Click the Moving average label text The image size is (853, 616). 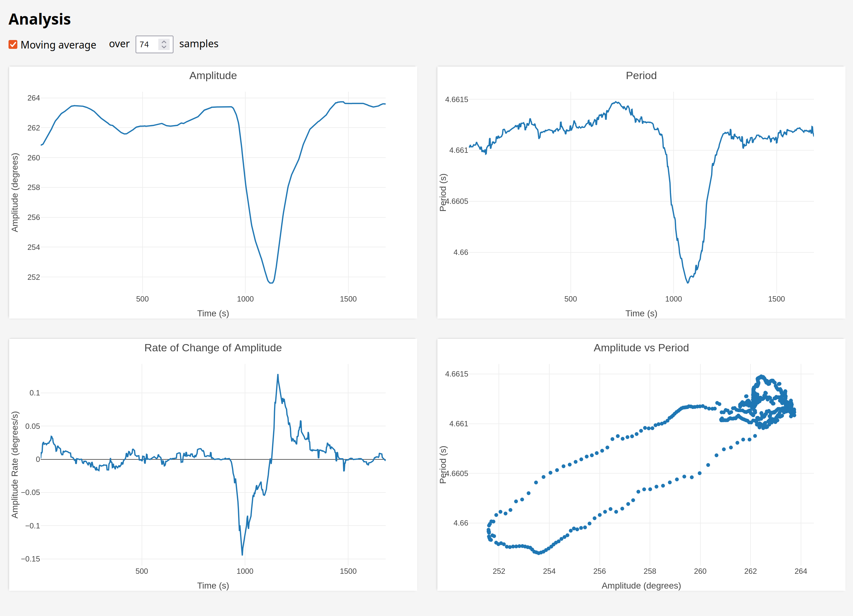[x=58, y=45]
